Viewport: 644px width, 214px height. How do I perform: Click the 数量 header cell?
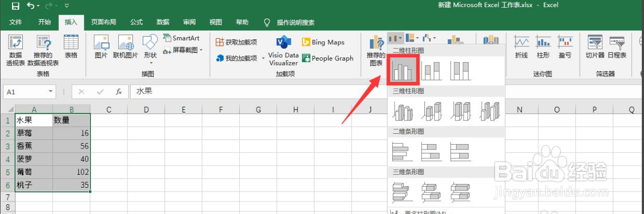71,121
